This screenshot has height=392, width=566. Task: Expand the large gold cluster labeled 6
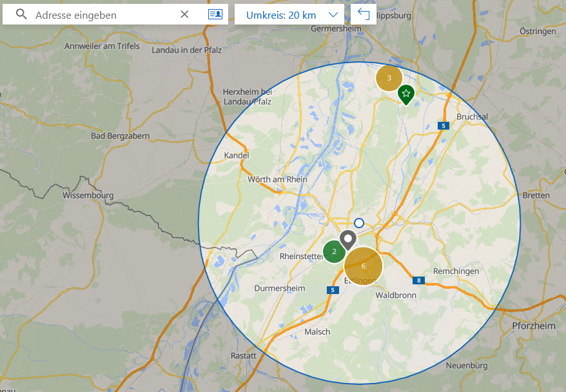pos(364,266)
